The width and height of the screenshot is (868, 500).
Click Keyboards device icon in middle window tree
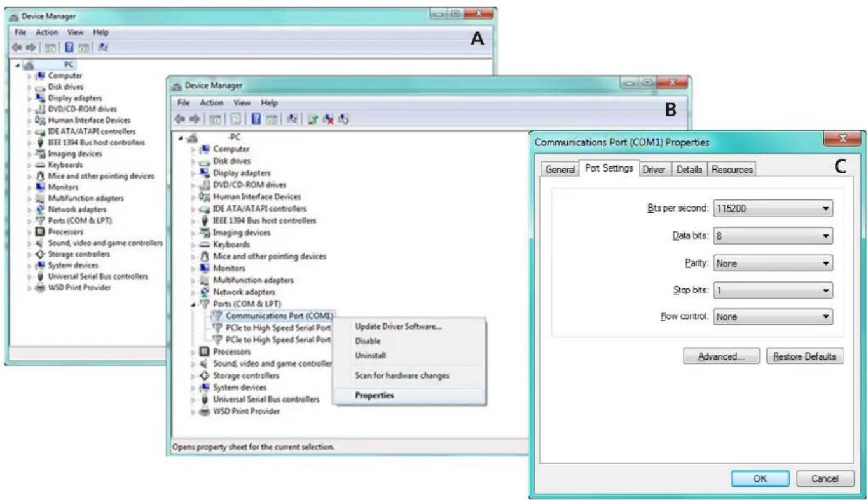(x=205, y=244)
